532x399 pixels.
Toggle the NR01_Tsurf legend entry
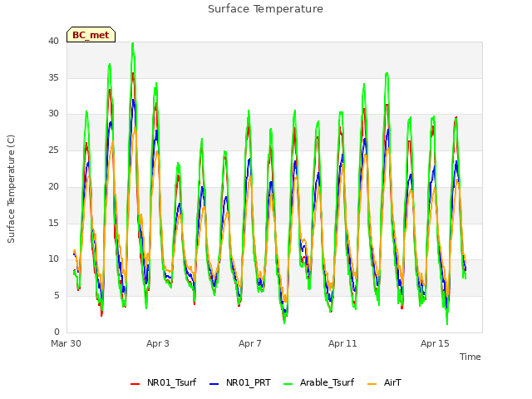tap(163, 382)
